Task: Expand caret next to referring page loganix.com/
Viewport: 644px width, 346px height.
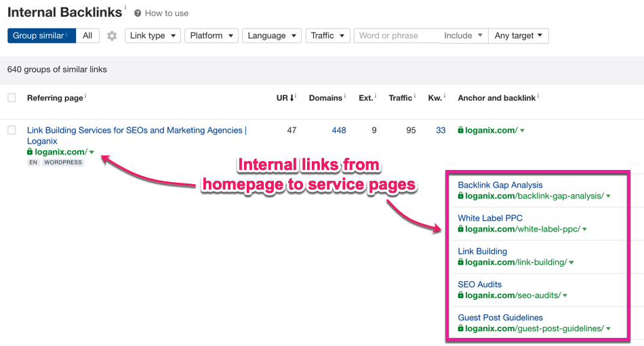Action: 92,152
